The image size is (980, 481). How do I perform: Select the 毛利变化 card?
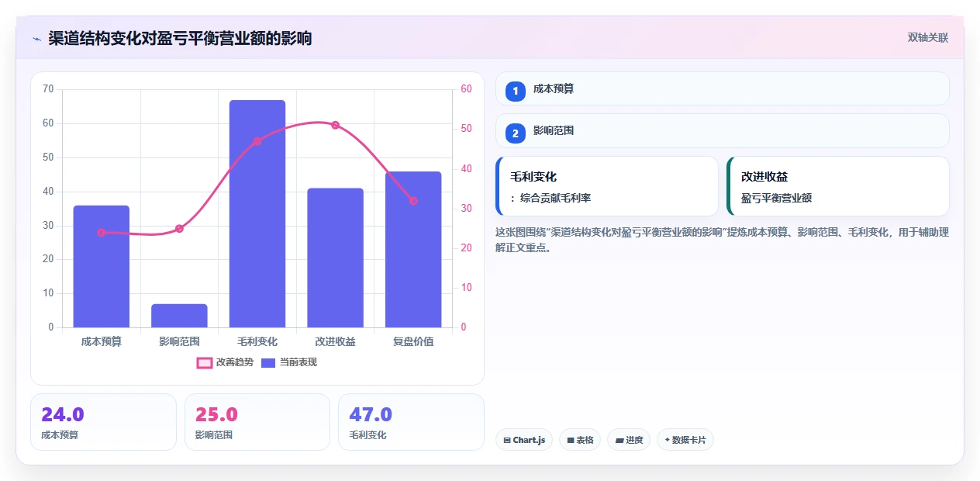pos(607,186)
